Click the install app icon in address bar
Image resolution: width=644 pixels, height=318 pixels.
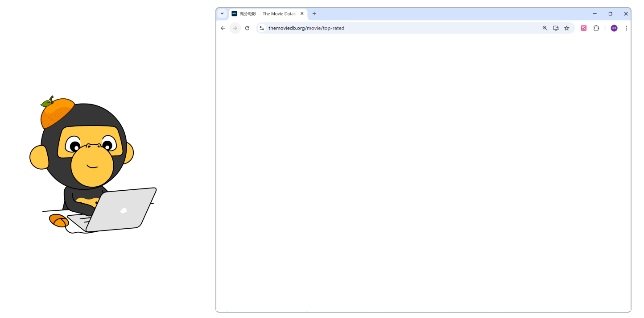click(x=556, y=28)
